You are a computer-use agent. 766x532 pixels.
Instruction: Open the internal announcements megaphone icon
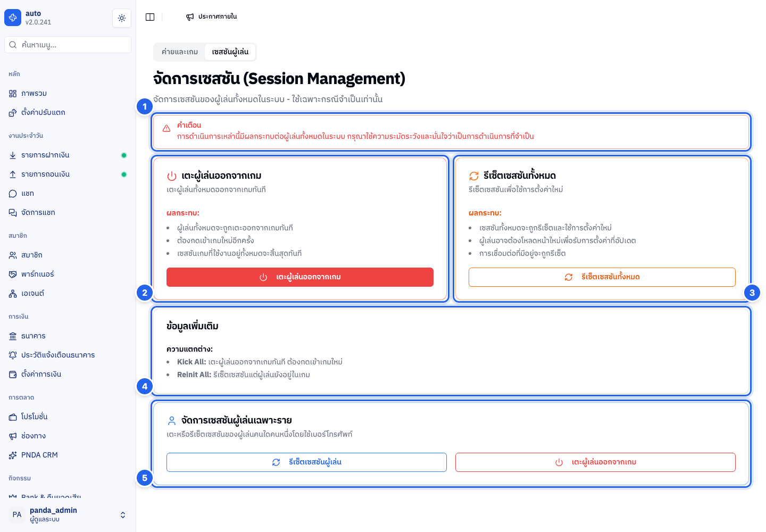pos(190,17)
